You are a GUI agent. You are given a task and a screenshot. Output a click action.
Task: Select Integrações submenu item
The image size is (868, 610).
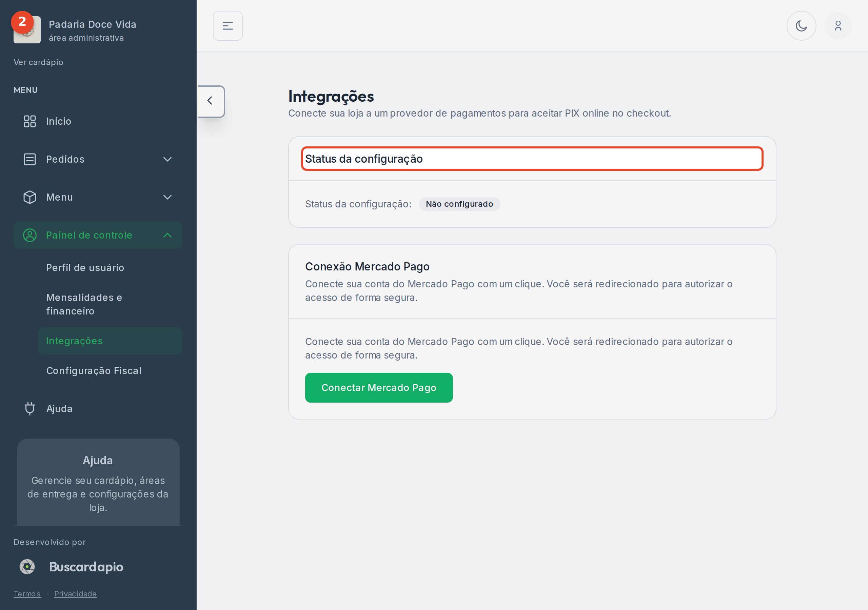coord(110,341)
